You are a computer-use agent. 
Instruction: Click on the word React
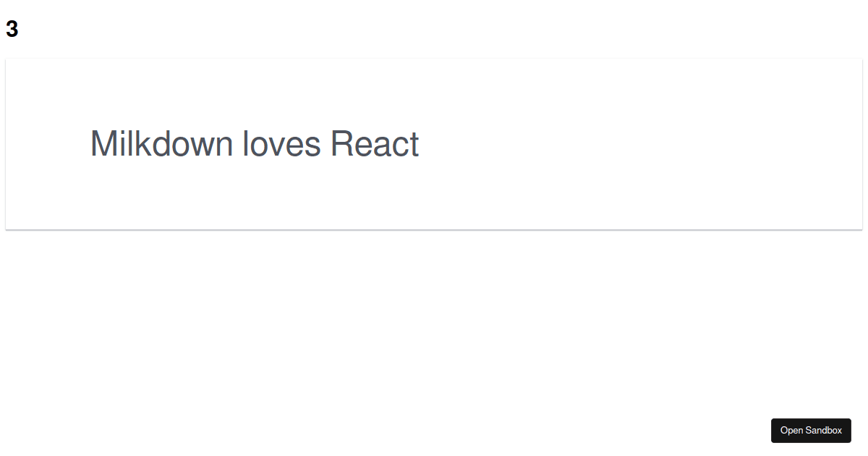[x=375, y=143]
